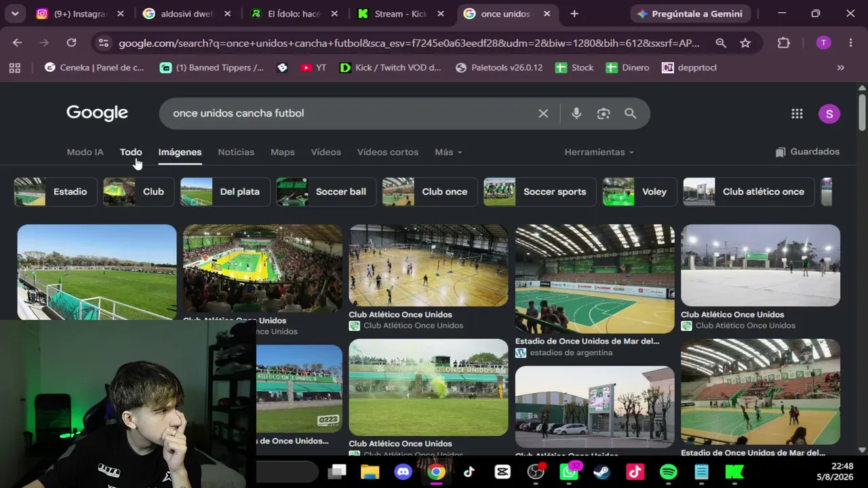Image resolution: width=868 pixels, height=488 pixels.
Task: Select the Todo search tab
Action: [x=131, y=152]
